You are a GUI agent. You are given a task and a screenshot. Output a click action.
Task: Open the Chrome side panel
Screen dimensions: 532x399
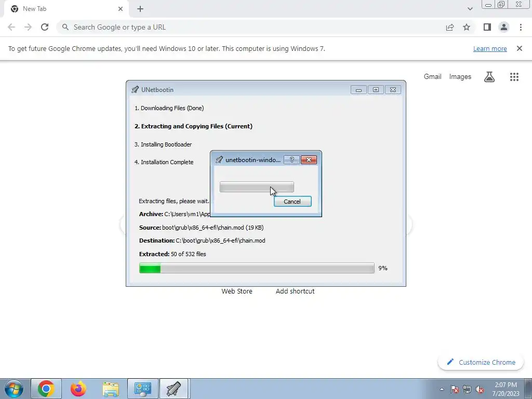tap(487, 27)
